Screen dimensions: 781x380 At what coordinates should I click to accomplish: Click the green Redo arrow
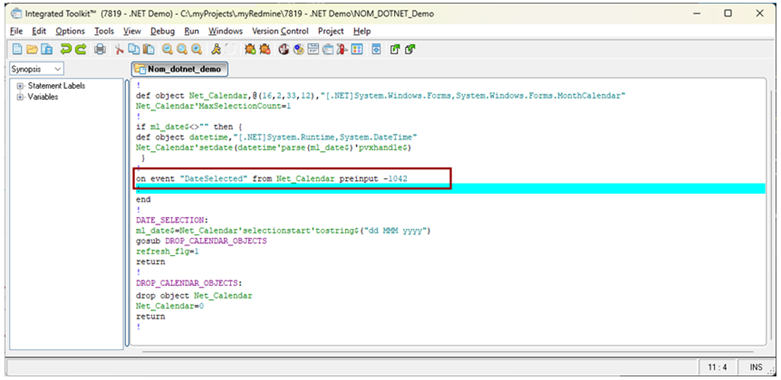click(81, 49)
